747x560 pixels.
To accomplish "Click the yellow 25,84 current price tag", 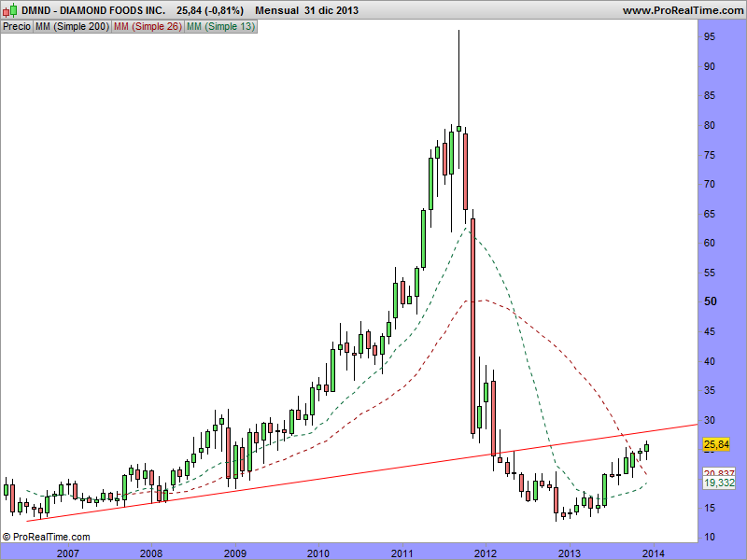I will coord(716,445).
